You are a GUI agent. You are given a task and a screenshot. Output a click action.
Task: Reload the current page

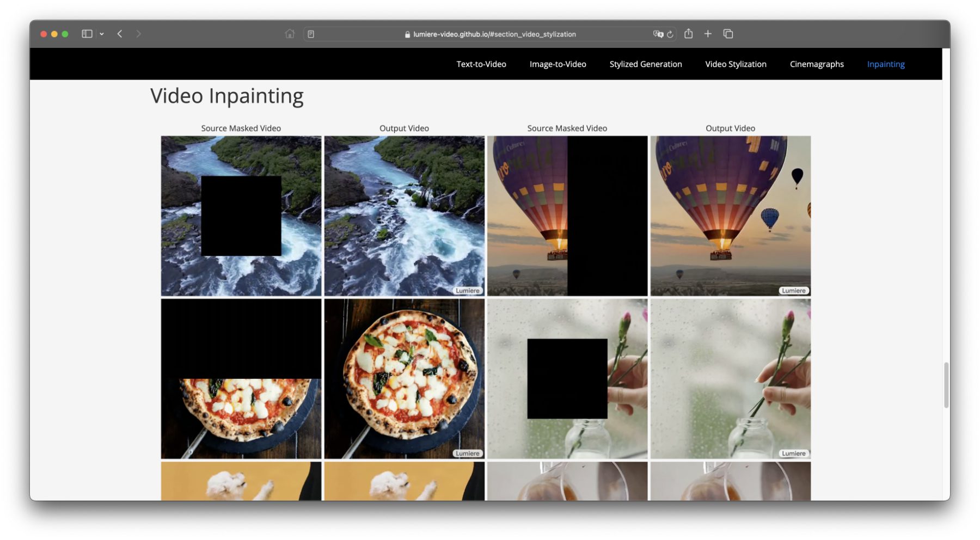[670, 34]
